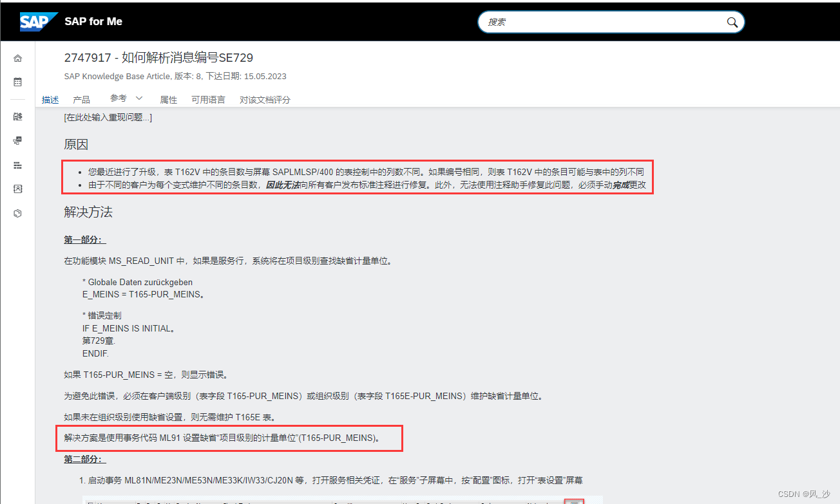The width and height of the screenshot is (840, 504).
Task: Click the SAP Knowledge Base Article version line
Action: pyautogui.click(x=175, y=76)
